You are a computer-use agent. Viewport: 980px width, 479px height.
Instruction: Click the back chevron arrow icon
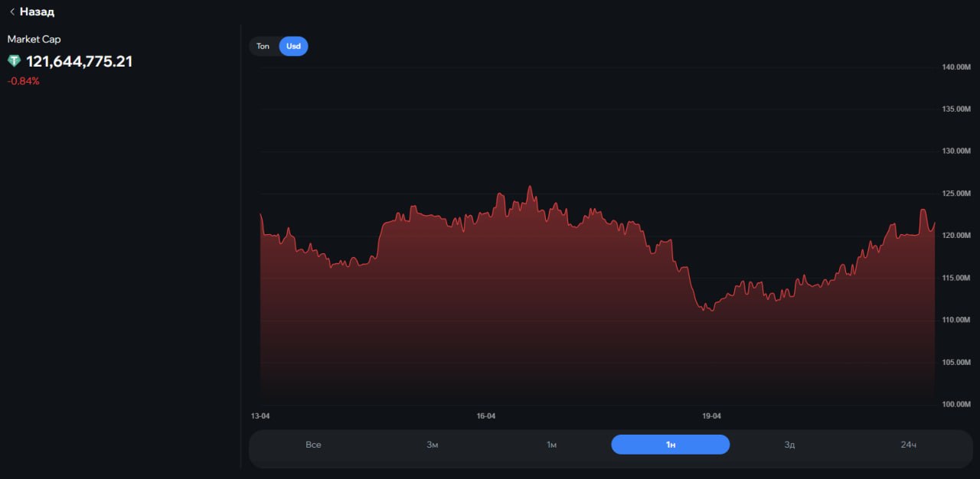click(x=11, y=12)
